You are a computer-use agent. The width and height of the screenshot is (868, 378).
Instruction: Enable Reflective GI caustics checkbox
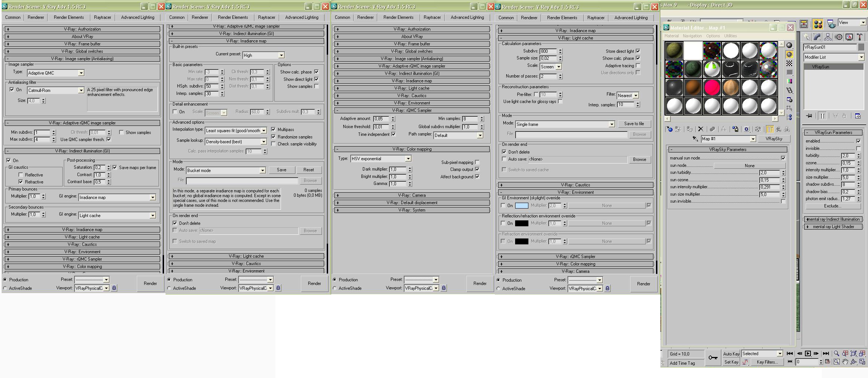click(x=21, y=175)
